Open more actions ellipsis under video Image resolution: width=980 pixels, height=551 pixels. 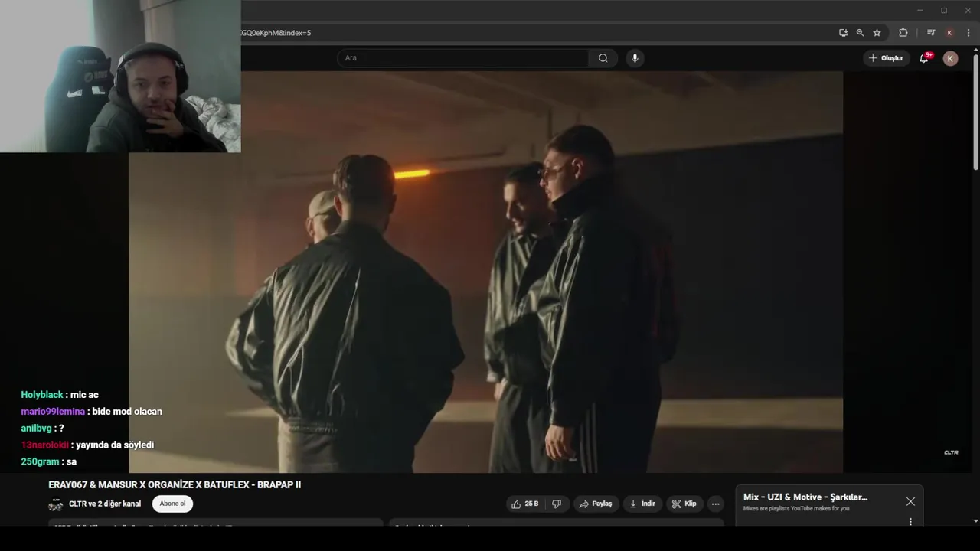click(x=715, y=504)
